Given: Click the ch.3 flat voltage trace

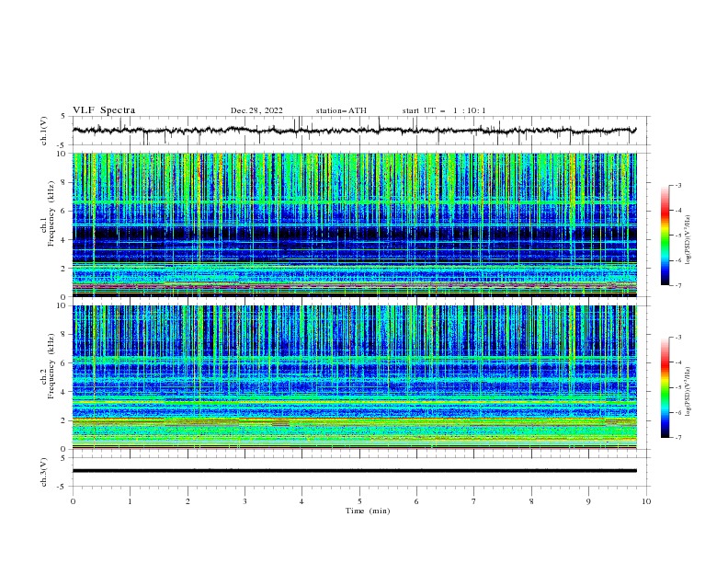Looking at the screenshot, I should click(x=354, y=471).
